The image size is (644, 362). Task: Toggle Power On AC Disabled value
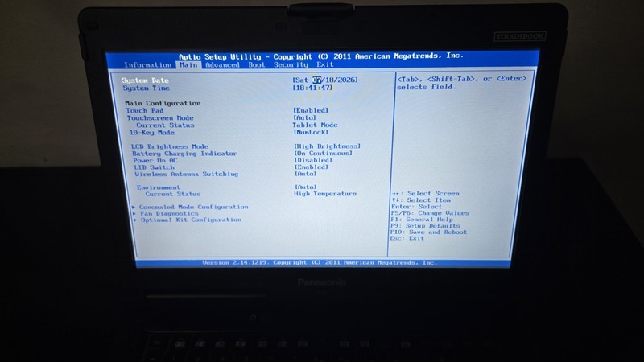[x=313, y=160]
